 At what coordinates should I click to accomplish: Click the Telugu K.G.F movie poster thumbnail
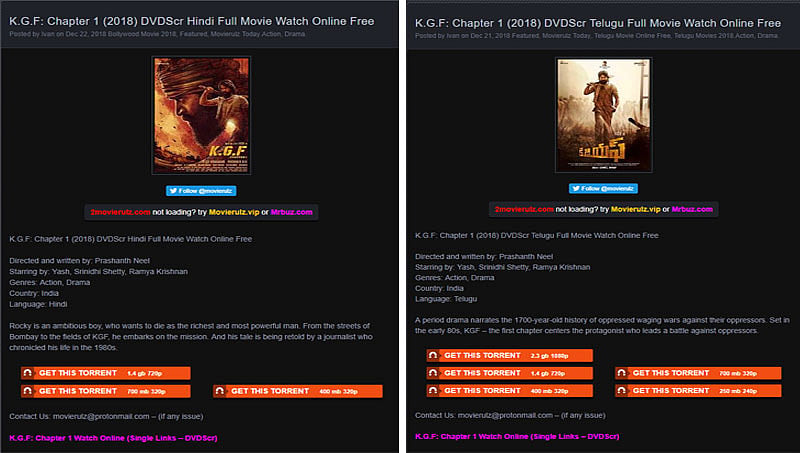click(x=604, y=115)
